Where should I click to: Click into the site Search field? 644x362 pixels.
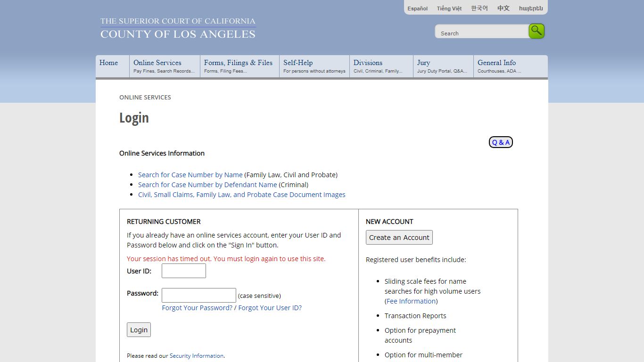[482, 33]
